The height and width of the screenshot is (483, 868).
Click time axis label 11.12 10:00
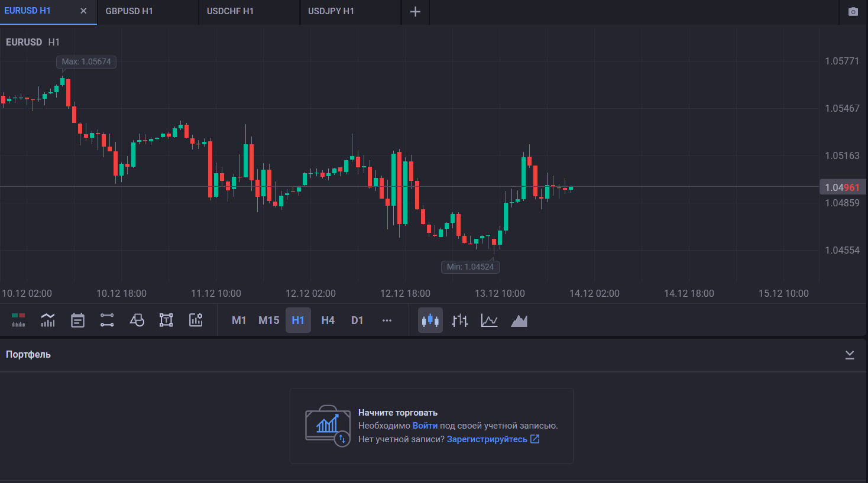click(x=216, y=293)
